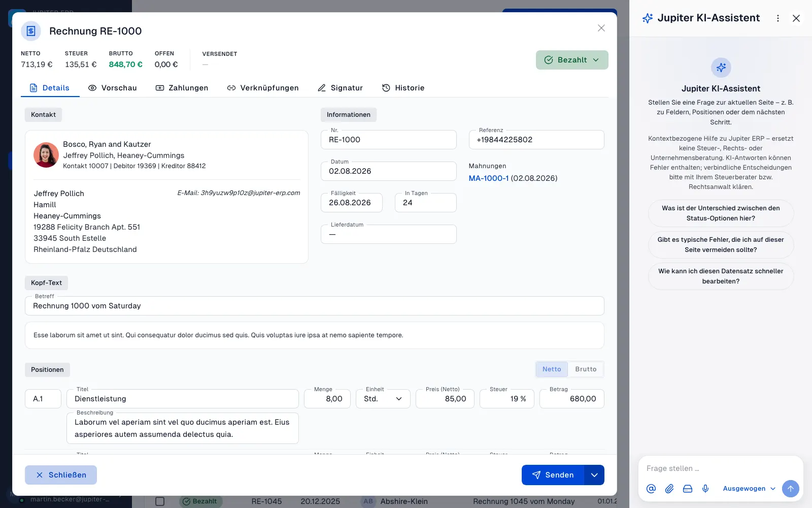Click the storage drive icon in assistant

[x=688, y=489]
